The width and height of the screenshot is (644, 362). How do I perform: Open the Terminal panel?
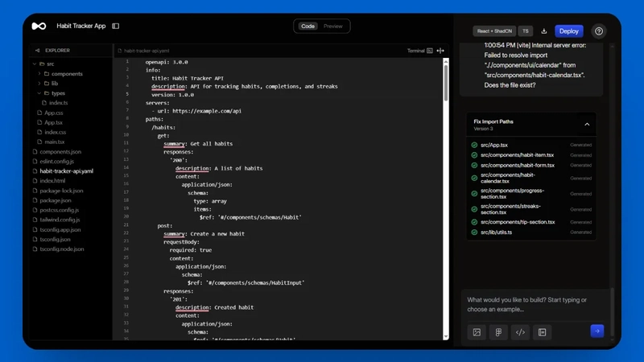pos(419,51)
